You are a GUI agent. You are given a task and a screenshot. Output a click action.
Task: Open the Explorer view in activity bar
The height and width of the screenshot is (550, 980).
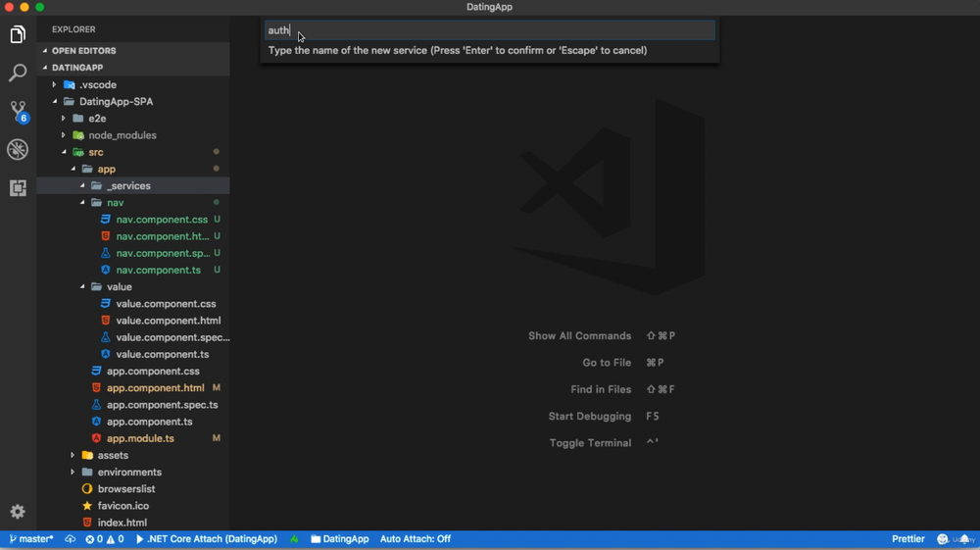(x=18, y=34)
